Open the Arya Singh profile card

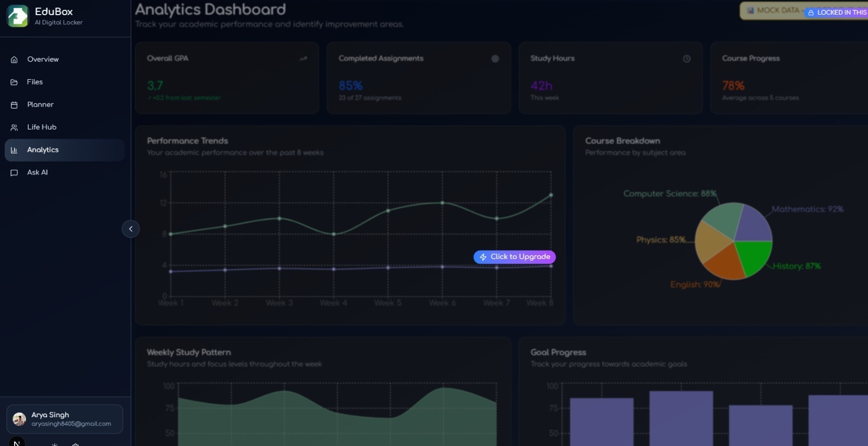65,419
